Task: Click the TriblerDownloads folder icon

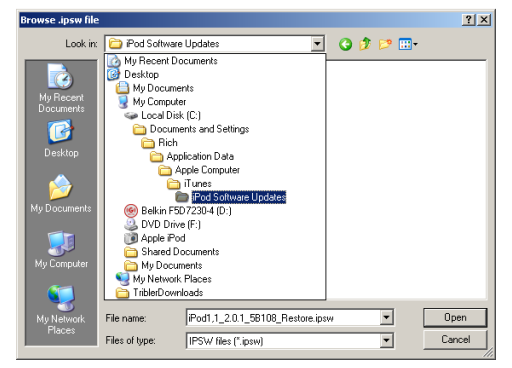Action: click(122, 293)
